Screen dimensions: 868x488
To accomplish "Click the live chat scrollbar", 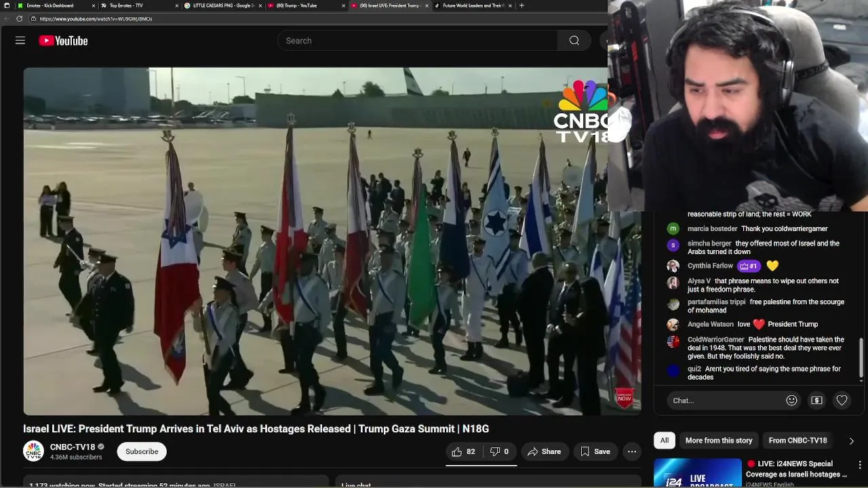I will coord(861,357).
